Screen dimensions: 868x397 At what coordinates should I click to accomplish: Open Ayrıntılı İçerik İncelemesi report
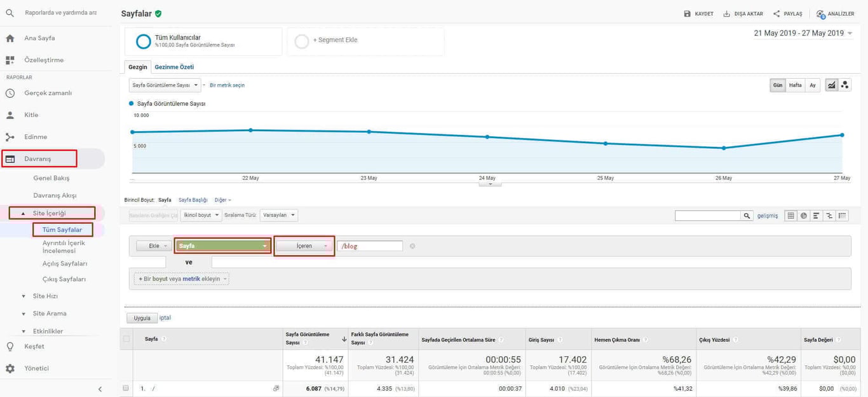coord(64,247)
